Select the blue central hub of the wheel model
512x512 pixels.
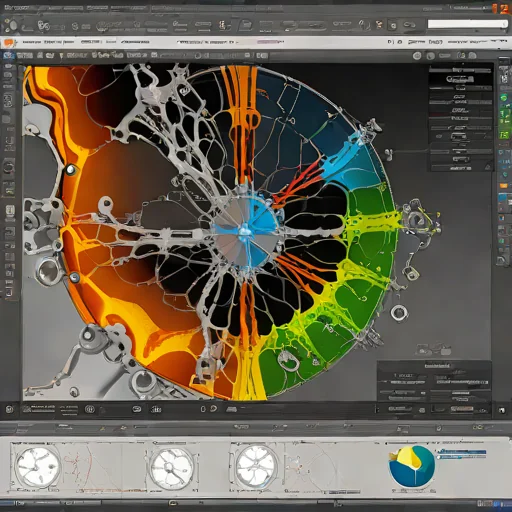pyautogui.click(x=246, y=231)
